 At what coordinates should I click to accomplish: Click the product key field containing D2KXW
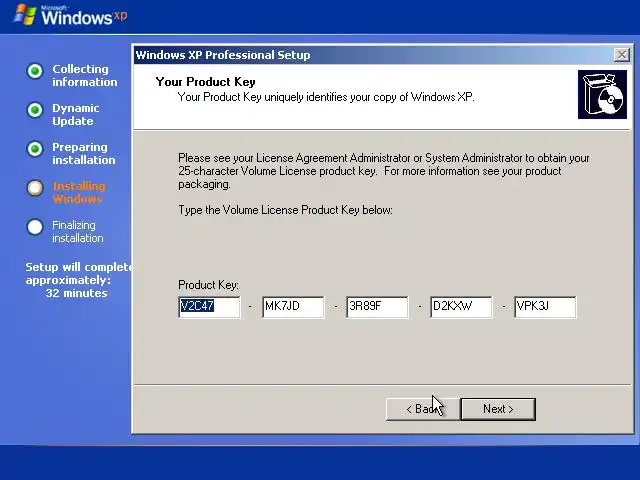pyautogui.click(x=461, y=307)
